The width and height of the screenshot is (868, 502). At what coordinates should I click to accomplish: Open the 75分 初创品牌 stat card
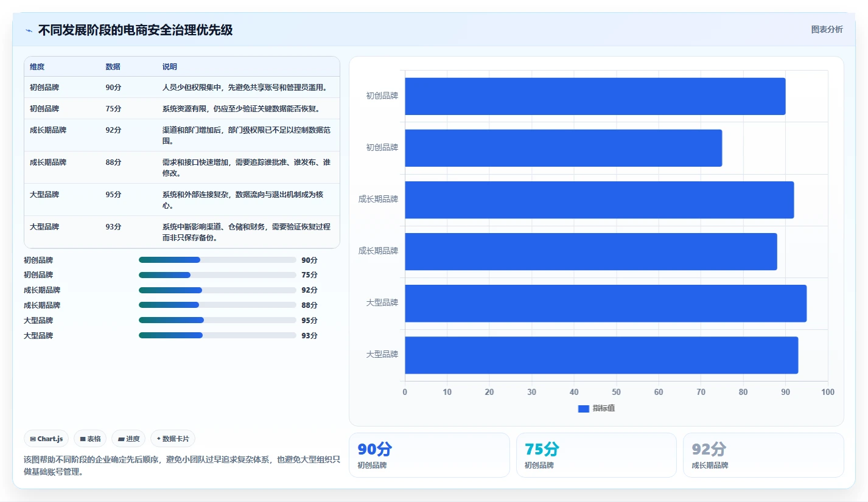(597, 455)
